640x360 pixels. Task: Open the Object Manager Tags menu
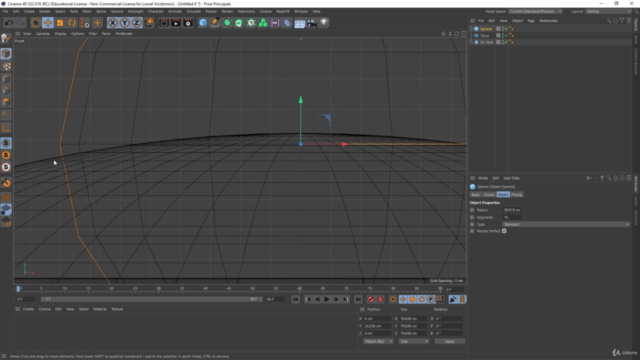[531, 20]
